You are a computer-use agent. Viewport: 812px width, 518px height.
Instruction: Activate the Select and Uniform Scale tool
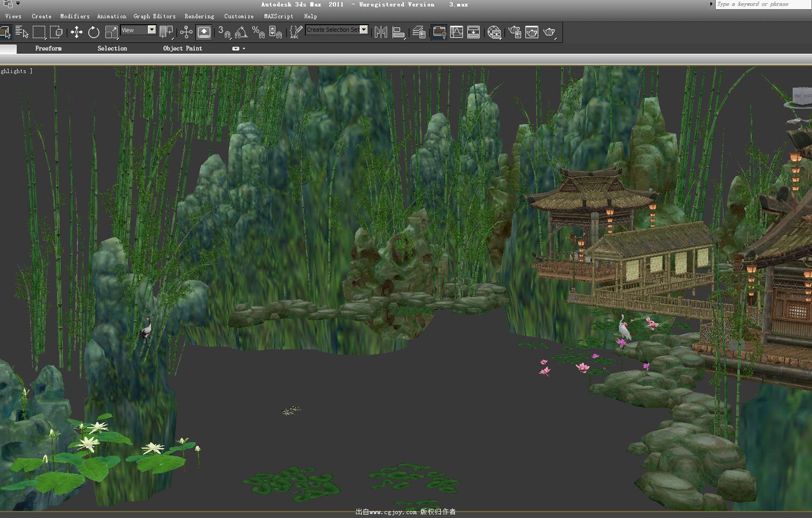click(x=111, y=32)
